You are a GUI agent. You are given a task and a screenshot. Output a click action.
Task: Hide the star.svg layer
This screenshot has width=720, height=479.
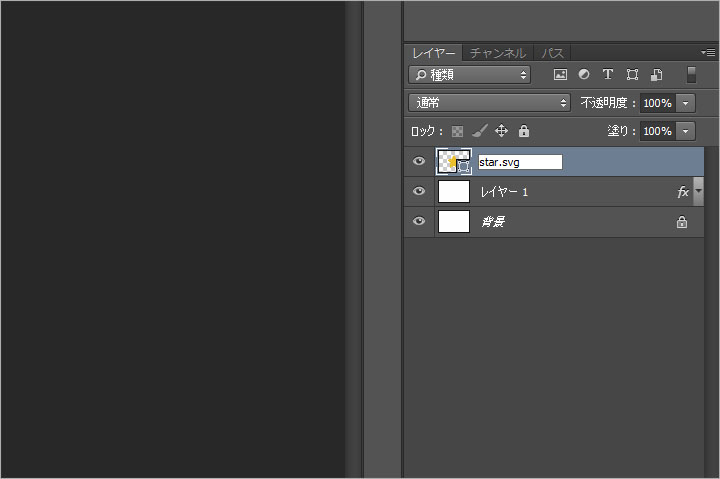pos(418,161)
